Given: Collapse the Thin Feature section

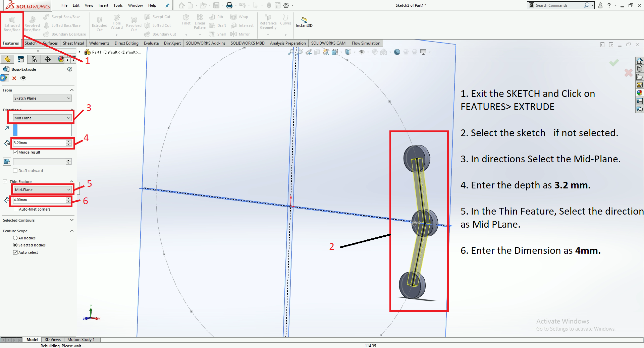Looking at the screenshot, I should pyautogui.click(x=71, y=181).
